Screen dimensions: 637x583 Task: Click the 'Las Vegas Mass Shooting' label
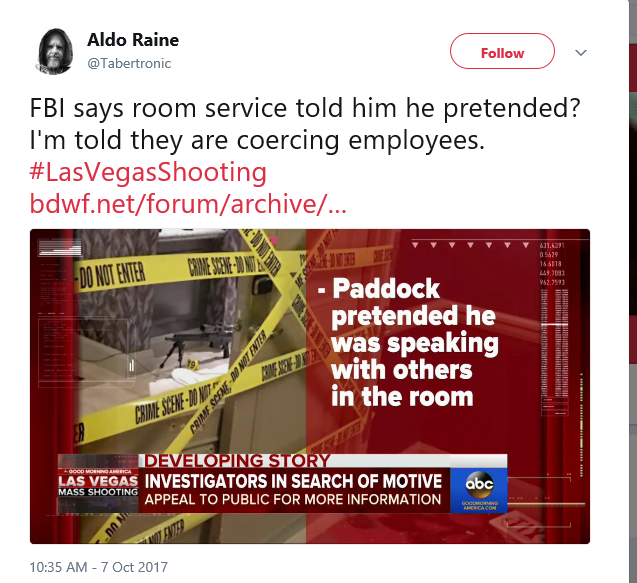98,486
